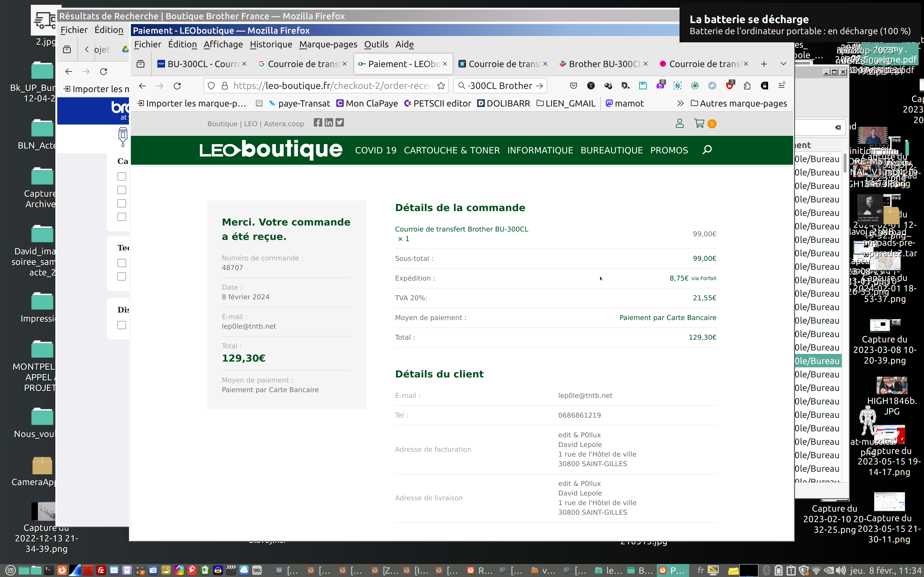This screenshot has height=577, width=924.
Task: Click Courroie de transfert Brother BU-300CL link
Action: point(461,229)
